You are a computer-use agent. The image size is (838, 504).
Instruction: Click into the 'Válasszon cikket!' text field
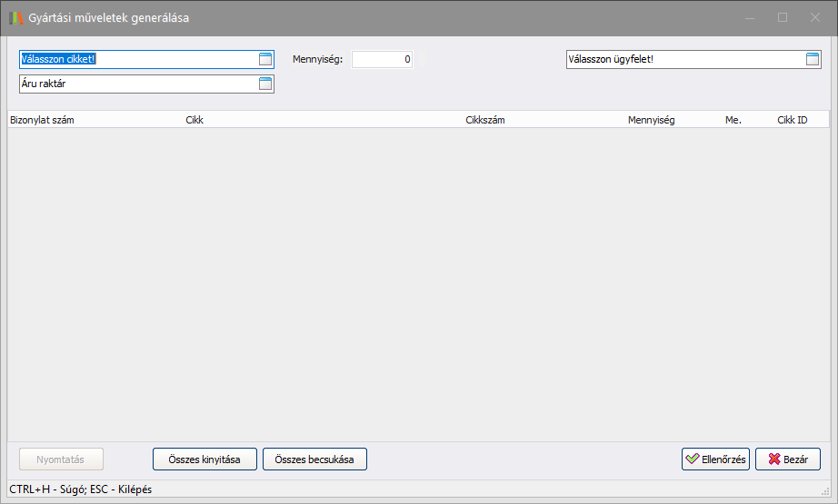[136, 60]
